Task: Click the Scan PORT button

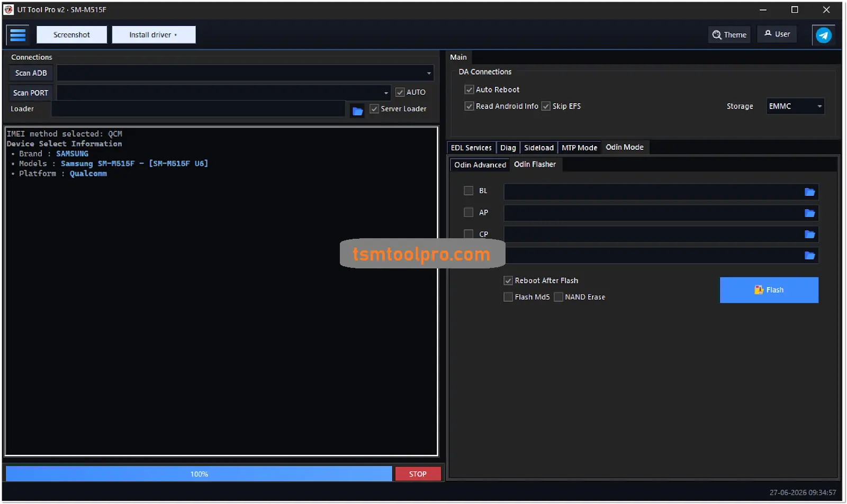Action: (x=31, y=93)
